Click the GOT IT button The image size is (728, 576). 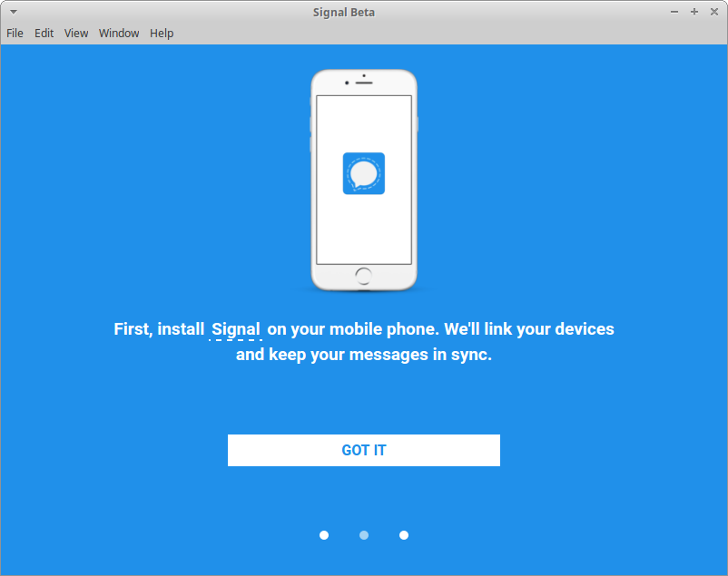(x=364, y=450)
